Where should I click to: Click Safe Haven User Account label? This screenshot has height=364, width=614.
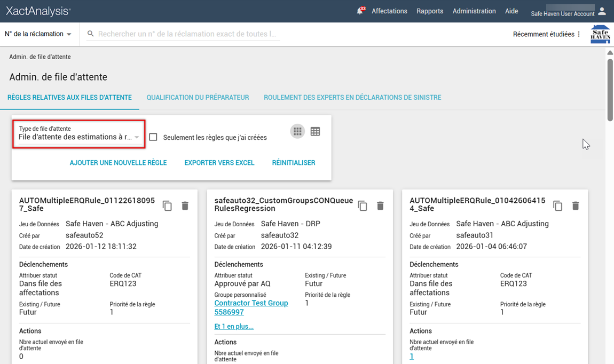tap(563, 14)
